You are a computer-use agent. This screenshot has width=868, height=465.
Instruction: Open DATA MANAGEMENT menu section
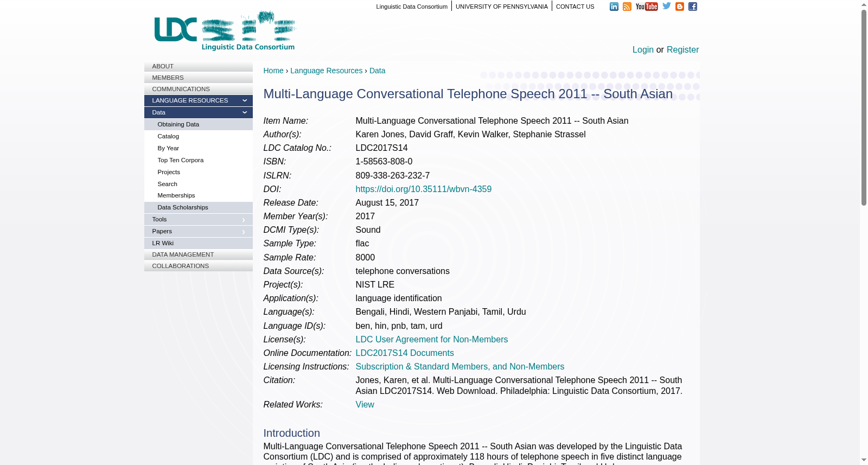click(199, 254)
